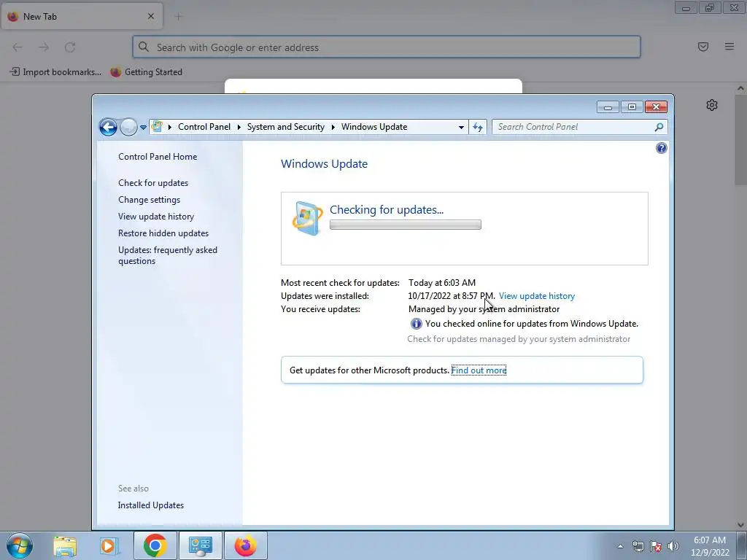Click the Find out more link
Image resolution: width=747 pixels, height=560 pixels.
(x=479, y=370)
